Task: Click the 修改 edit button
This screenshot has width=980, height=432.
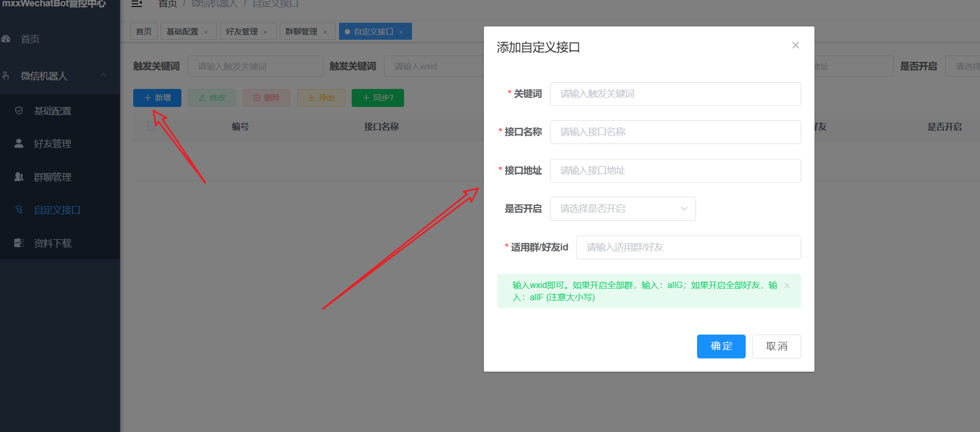Action: coord(212,98)
